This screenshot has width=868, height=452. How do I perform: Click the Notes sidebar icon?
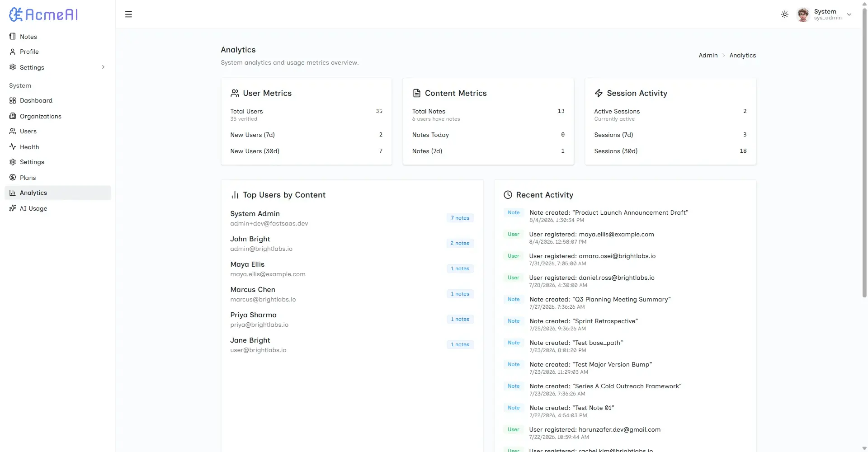click(x=13, y=37)
